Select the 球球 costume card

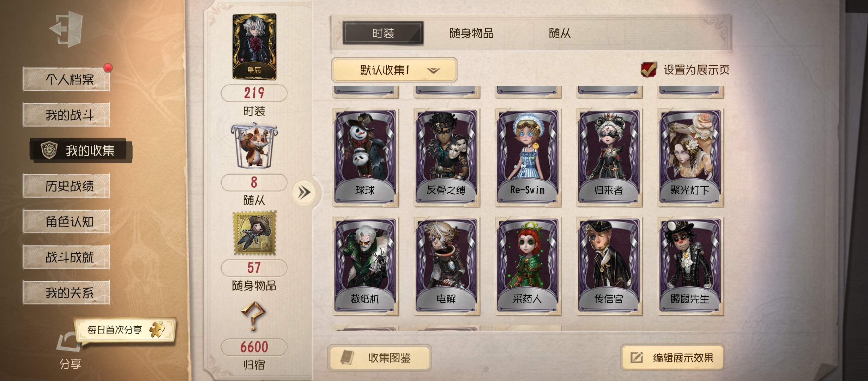pyautogui.click(x=365, y=158)
